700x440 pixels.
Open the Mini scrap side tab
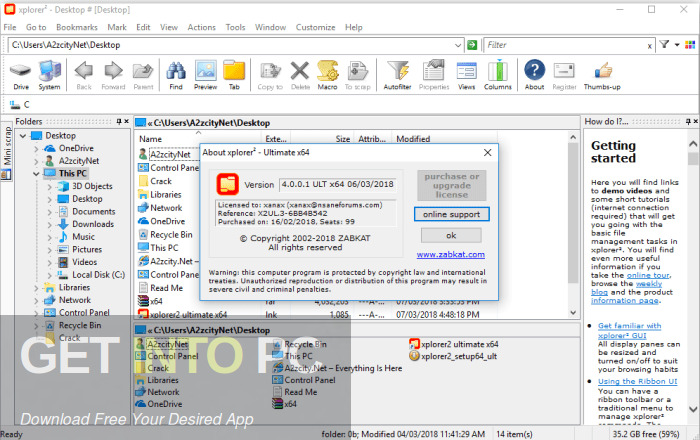pyautogui.click(x=7, y=153)
